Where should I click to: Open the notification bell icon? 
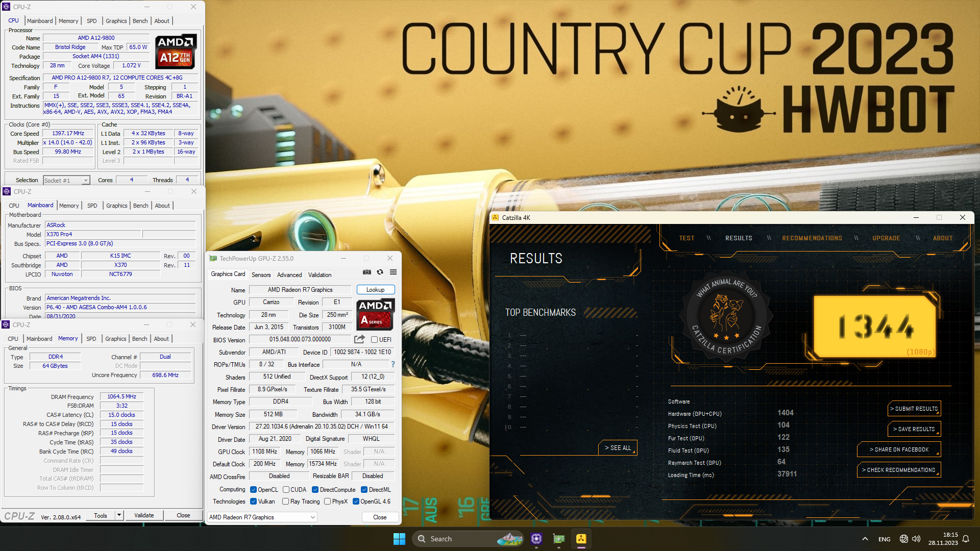pos(966,539)
